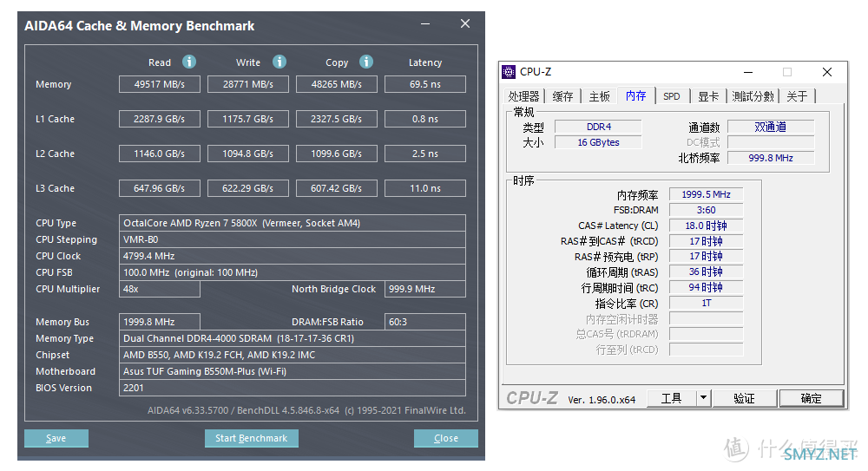
Task: Click the L1 Cache latency 0.8 ns
Action: (x=425, y=119)
